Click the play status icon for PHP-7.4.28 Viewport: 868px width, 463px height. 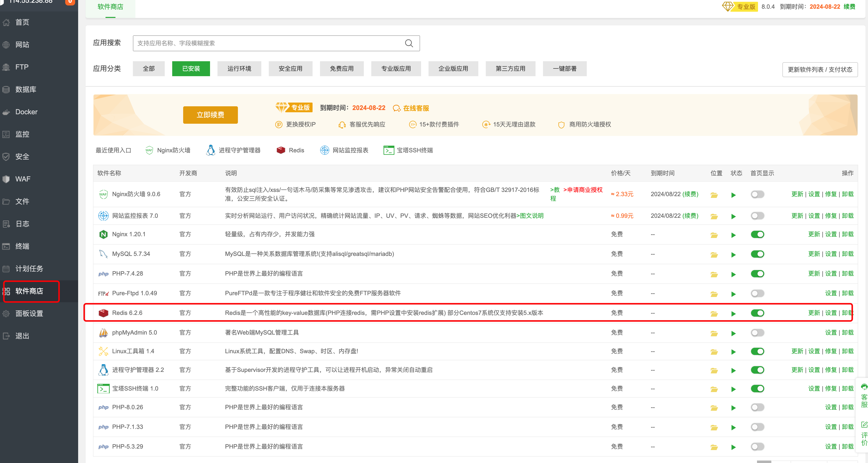(733, 274)
